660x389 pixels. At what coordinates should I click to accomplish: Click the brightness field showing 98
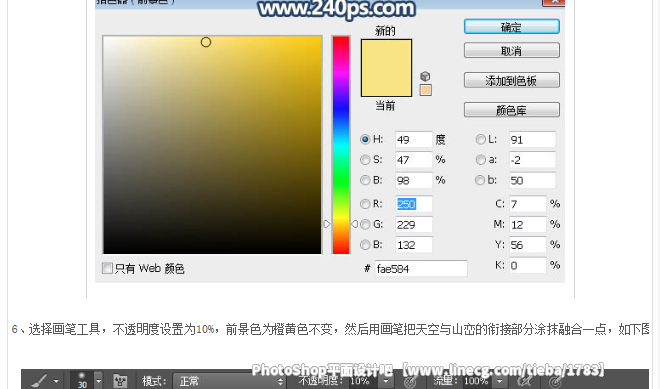coord(414,180)
